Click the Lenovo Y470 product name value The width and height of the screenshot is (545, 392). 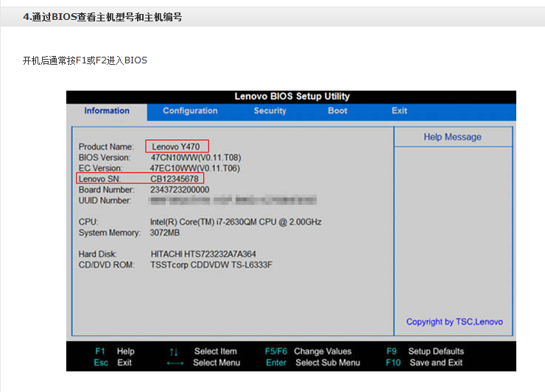(x=176, y=147)
